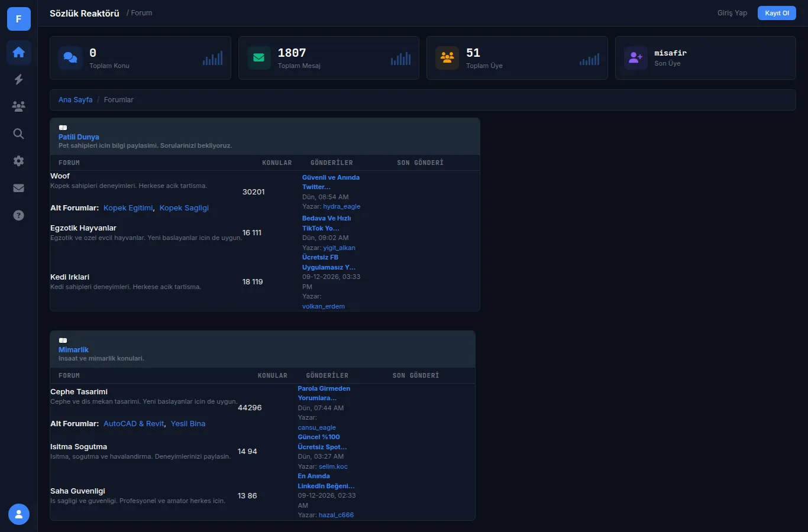Click the Kayıt Ol button
The width and height of the screenshot is (808, 532).
(777, 13)
